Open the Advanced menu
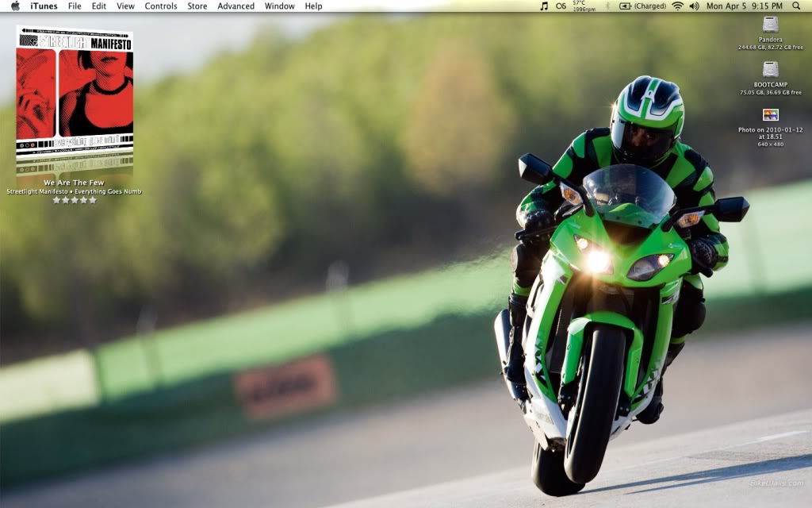The height and width of the screenshot is (508, 812). [236, 6]
